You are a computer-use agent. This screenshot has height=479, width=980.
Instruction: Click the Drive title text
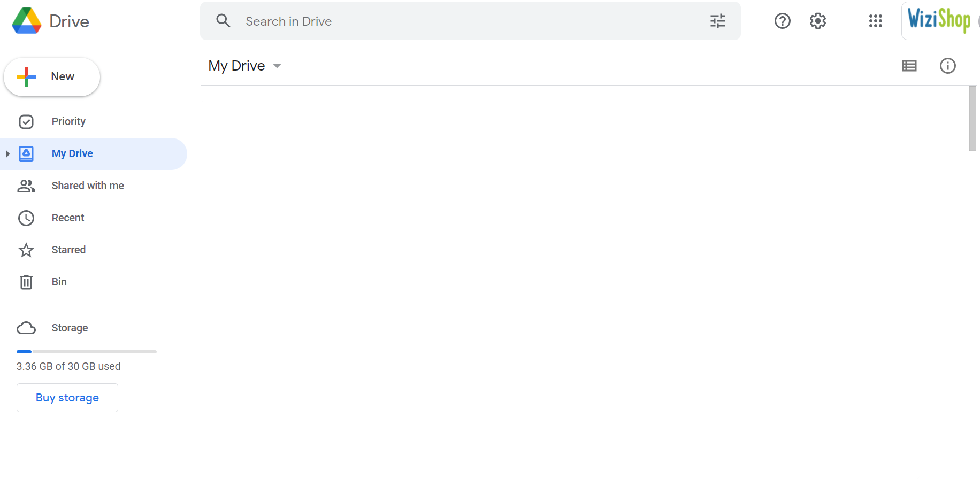[x=69, y=21]
